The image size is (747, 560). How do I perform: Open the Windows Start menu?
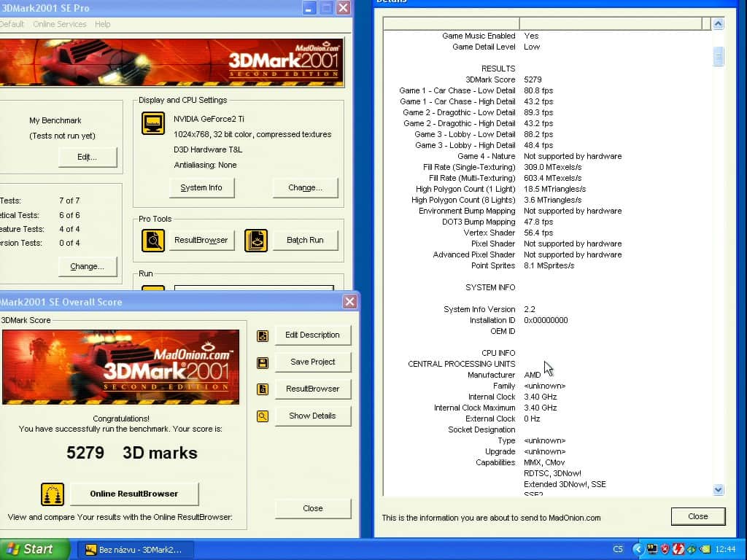tap(34, 550)
